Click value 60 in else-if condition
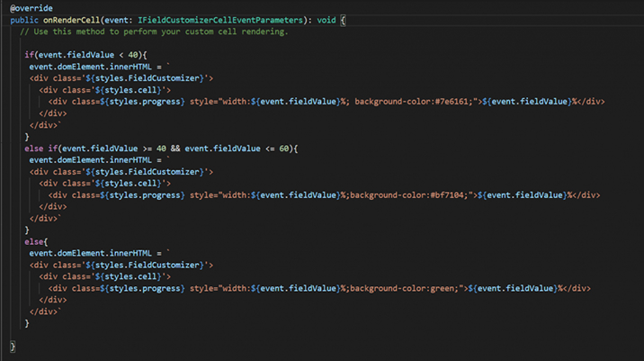The width and height of the screenshot is (644, 361). click(284, 149)
